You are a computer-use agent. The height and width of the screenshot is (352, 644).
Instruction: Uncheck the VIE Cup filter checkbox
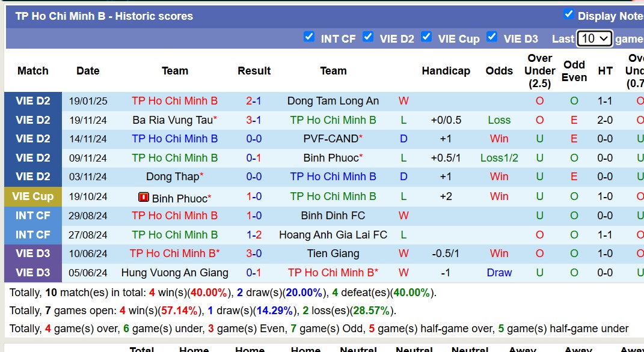pyautogui.click(x=427, y=37)
